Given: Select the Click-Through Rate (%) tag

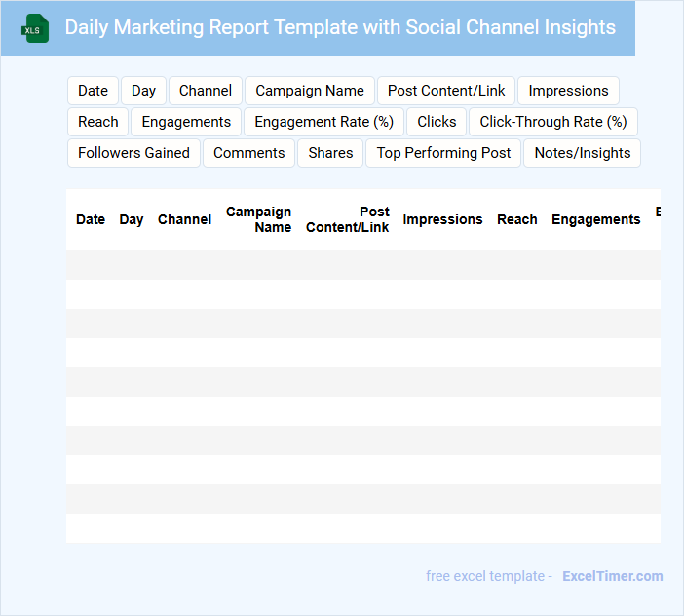Looking at the screenshot, I should (x=552, y=122).
